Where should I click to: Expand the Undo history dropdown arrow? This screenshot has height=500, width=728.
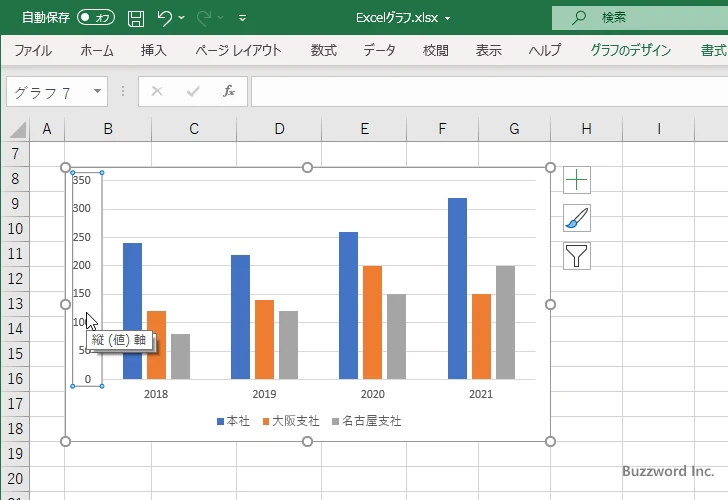(182, 18)
